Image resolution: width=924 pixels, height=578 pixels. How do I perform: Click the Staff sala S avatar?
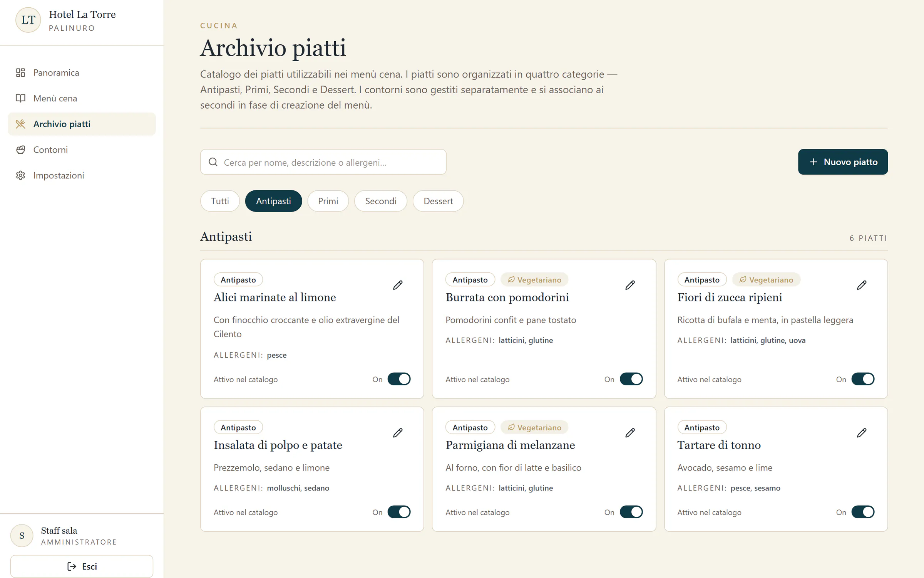pos(22,535)
